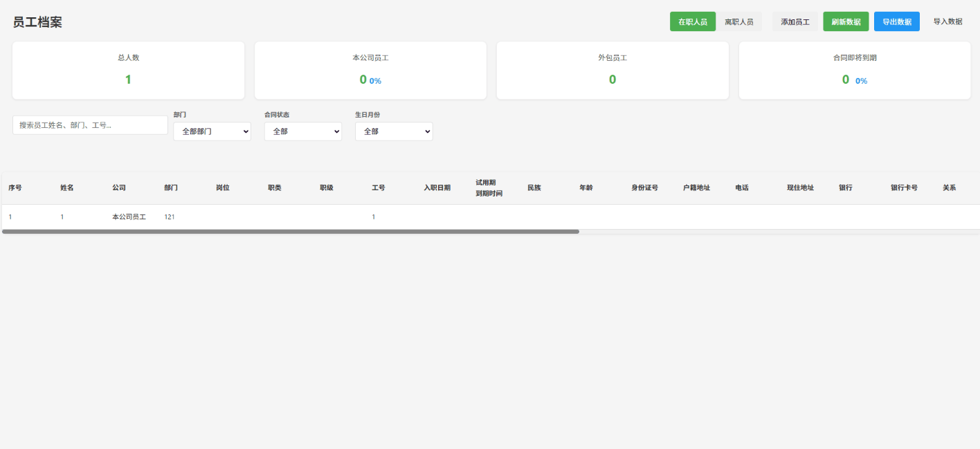Click the 工号 link in the first row

click(373, 217)
